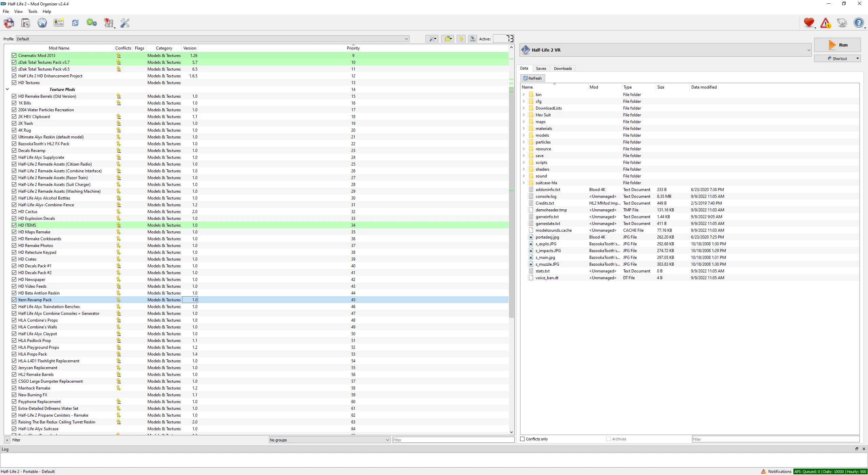The height and width of the screenshot is (475, 868).
Task: Click the red heart Endorse icon
Action: [809, 23]
